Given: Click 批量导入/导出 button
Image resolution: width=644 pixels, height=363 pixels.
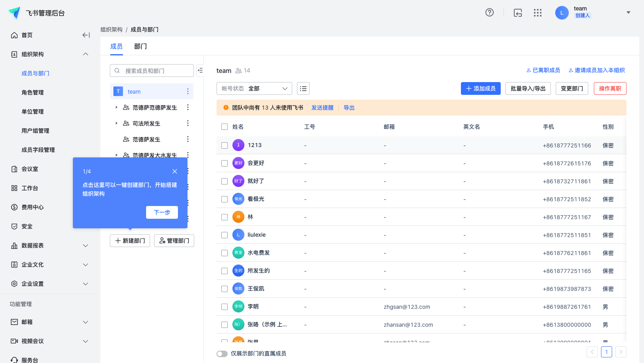Looking at the screenshot, I should (528, 88).
